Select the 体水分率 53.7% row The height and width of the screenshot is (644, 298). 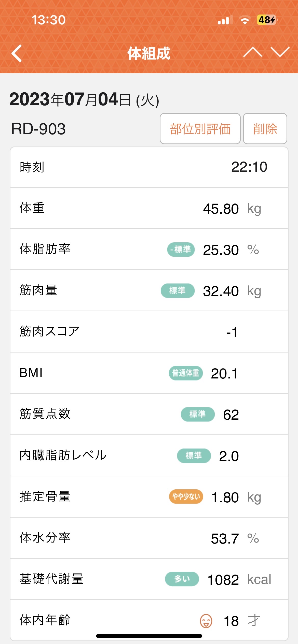coord(149,538)
